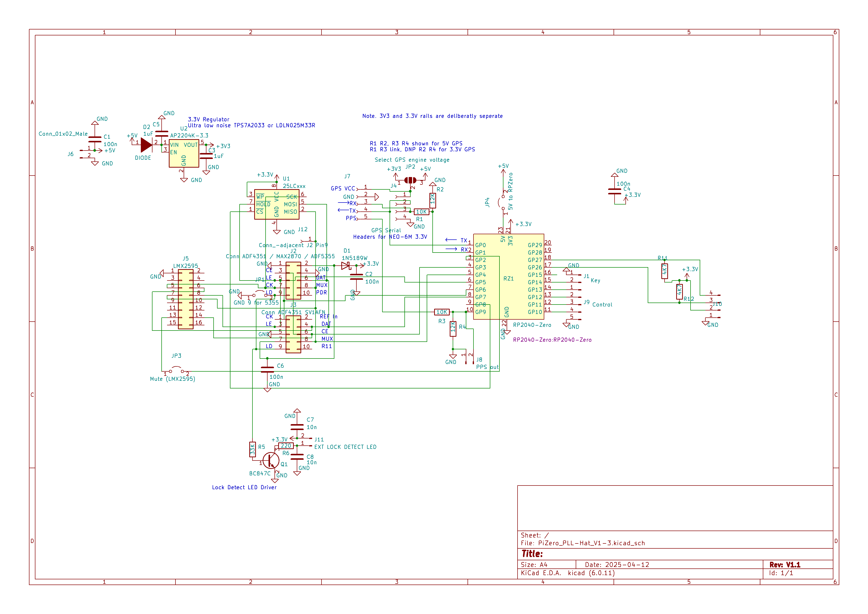The width and height of the screenshot is (868, 614).
Task: Select the Q1 BC847C transistor symbol
Action: pyautogui.click(x=271, y=460)
